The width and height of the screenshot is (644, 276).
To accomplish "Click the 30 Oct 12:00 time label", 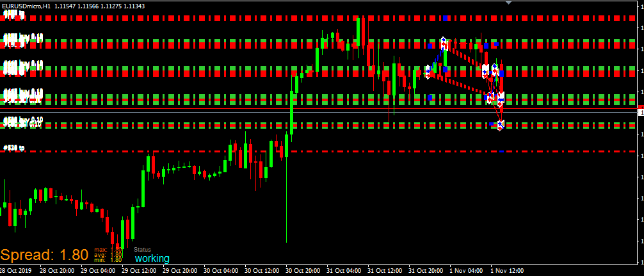I will coord(262,271).
